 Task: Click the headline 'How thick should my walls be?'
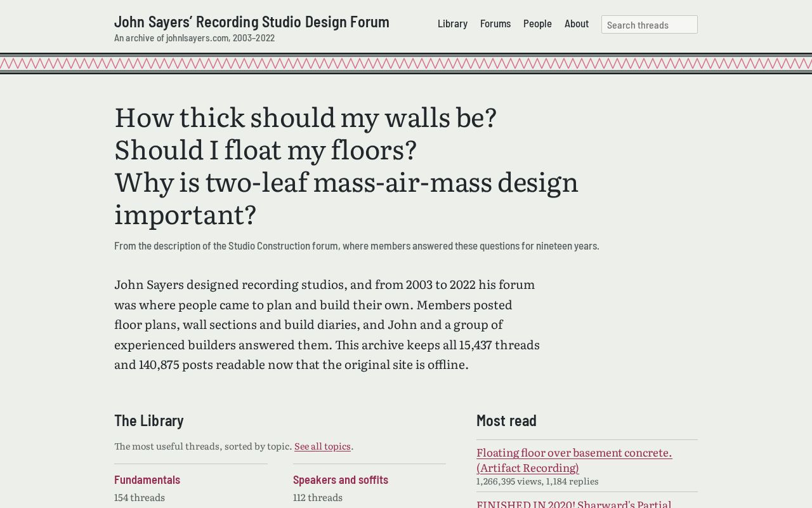305,117
